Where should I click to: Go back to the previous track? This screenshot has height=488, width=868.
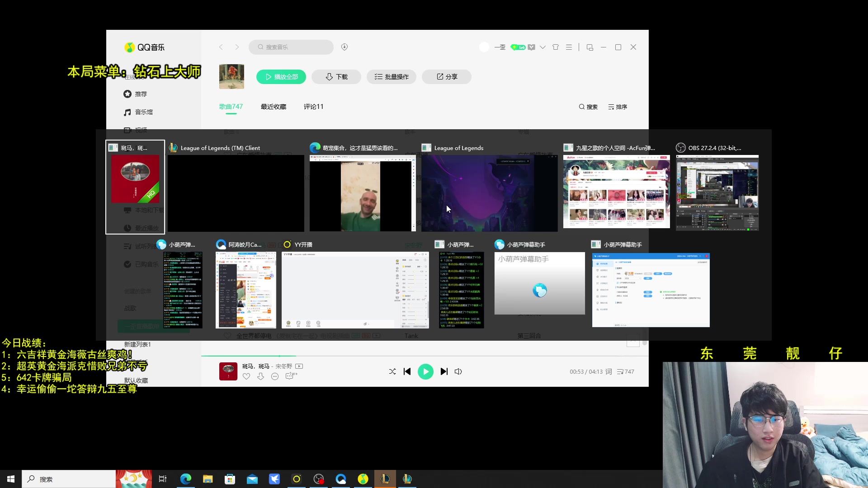(407, 371)
